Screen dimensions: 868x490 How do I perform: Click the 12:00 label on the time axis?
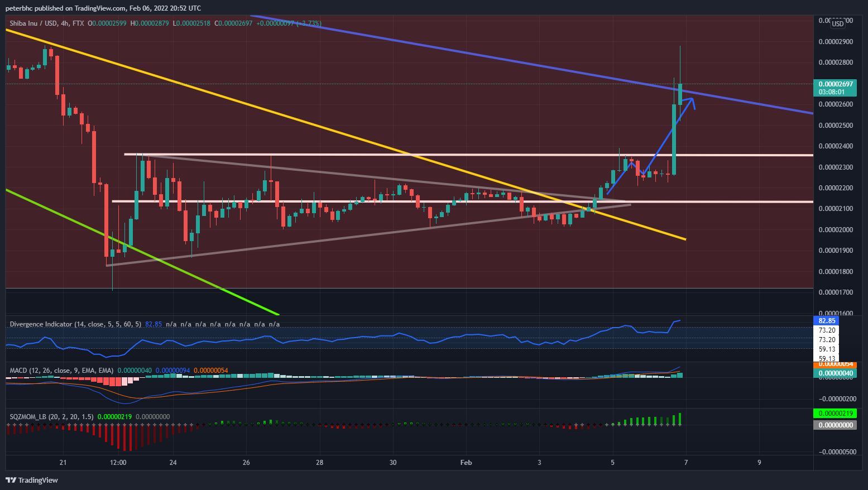click(118, 463)
